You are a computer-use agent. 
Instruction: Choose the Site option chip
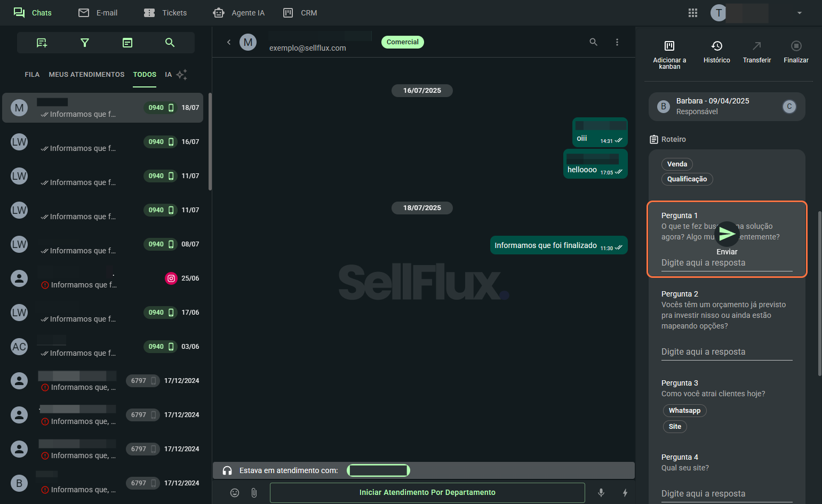pos(675,427)
